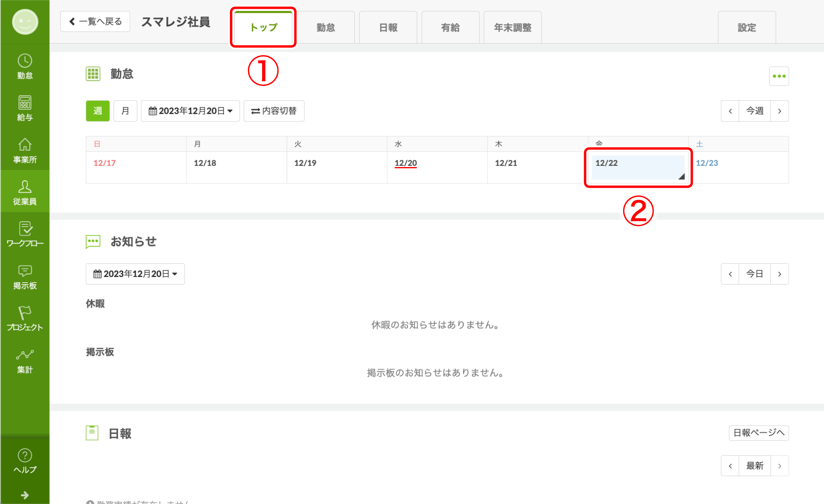This screenshot has width=824, height=504.
Task: Select the 12/22 calendar day cell
Action: (638, 167)
